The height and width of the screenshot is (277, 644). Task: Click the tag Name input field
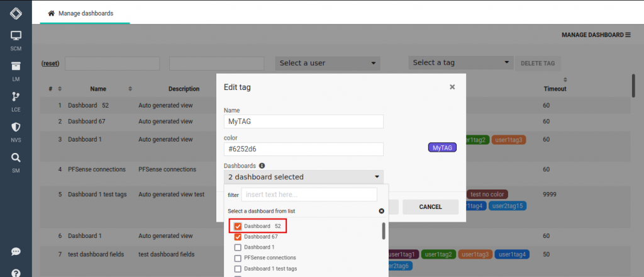304,122
